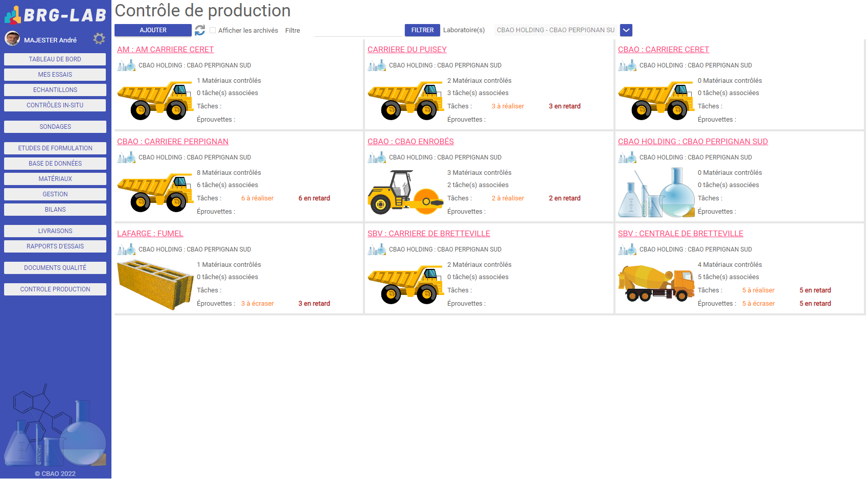Click '5 à écraser' in CENTRALE DE BRETTEVILLE card
The width and height of the screenshot is (868, 479).
coord(758,304)
